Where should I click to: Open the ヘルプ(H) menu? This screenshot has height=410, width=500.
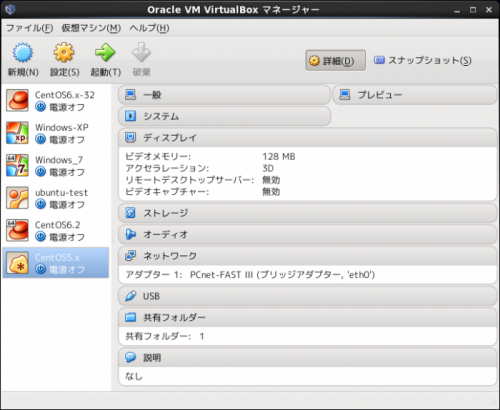[x=149, y=28]
